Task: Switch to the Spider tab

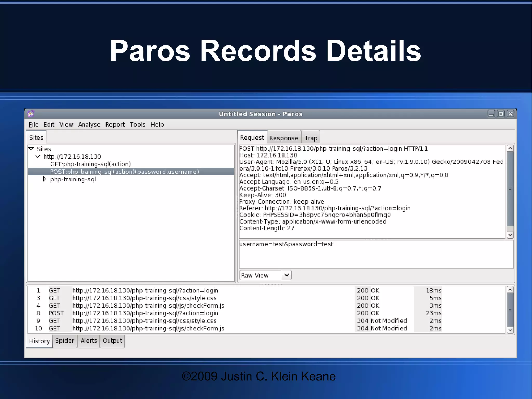Action: (x=65, y=341)
